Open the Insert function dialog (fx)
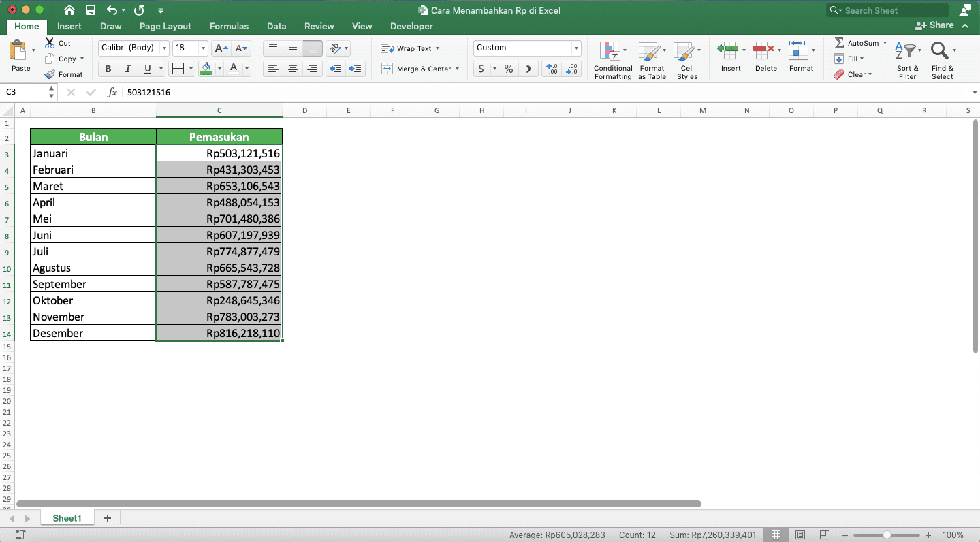Image resolution: width=980 pixels, height=542 pixels. point(112,92)
